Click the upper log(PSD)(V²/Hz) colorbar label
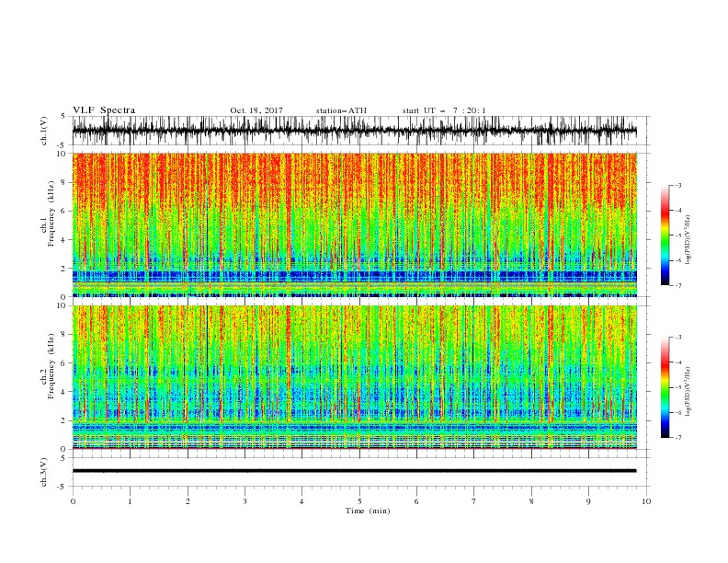The width and height of the screenshot is (728, 563). pos(688,240)
